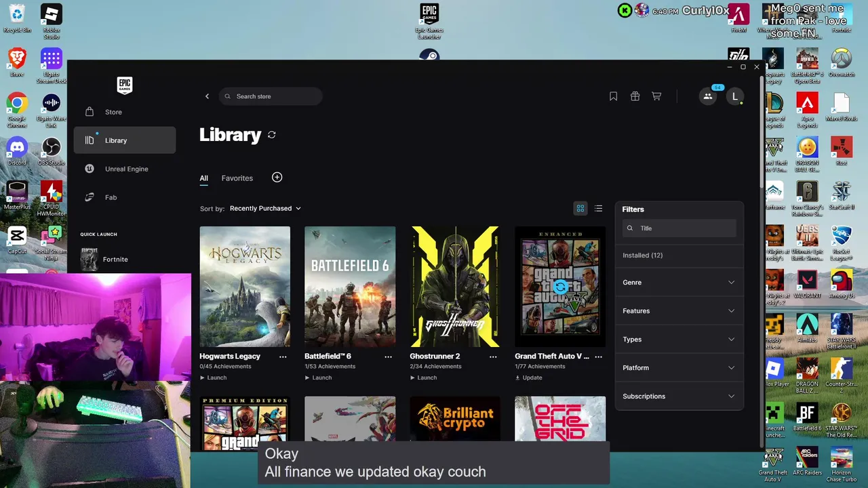Open Elgato Wave Link desktop icon
This screenshot has height=488, width=868.
52,110
